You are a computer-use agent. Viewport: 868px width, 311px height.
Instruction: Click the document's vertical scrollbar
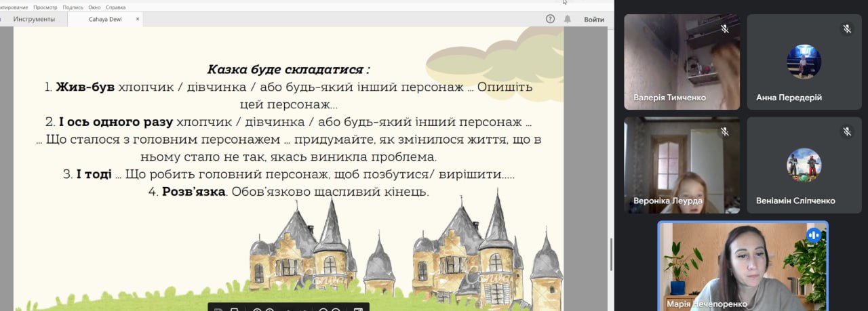coord(611,245)
